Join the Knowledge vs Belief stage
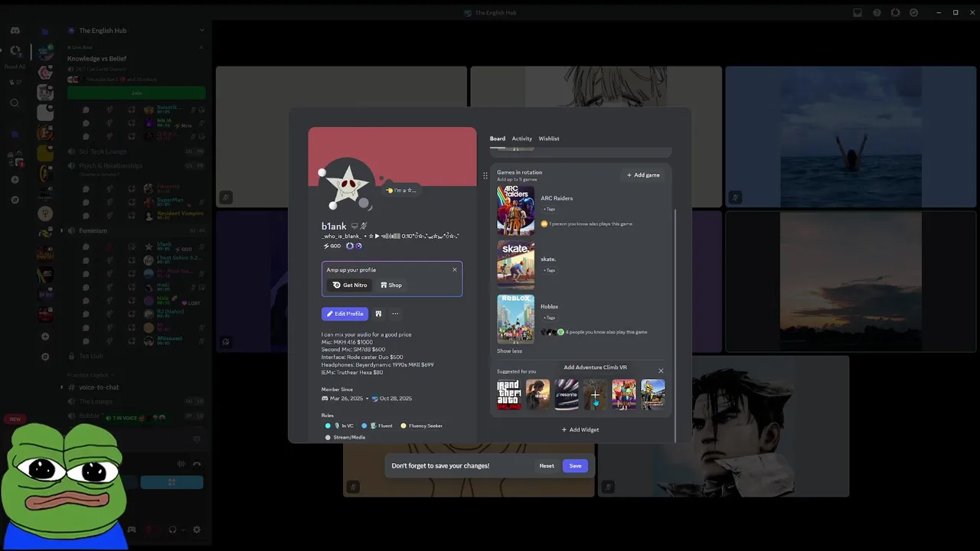The image size is (980, 551). (x=136, y=93)
